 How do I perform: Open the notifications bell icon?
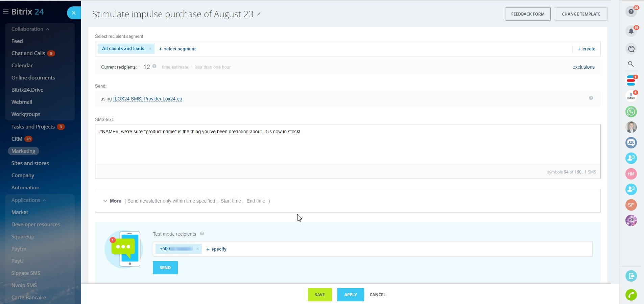point(631,31)
